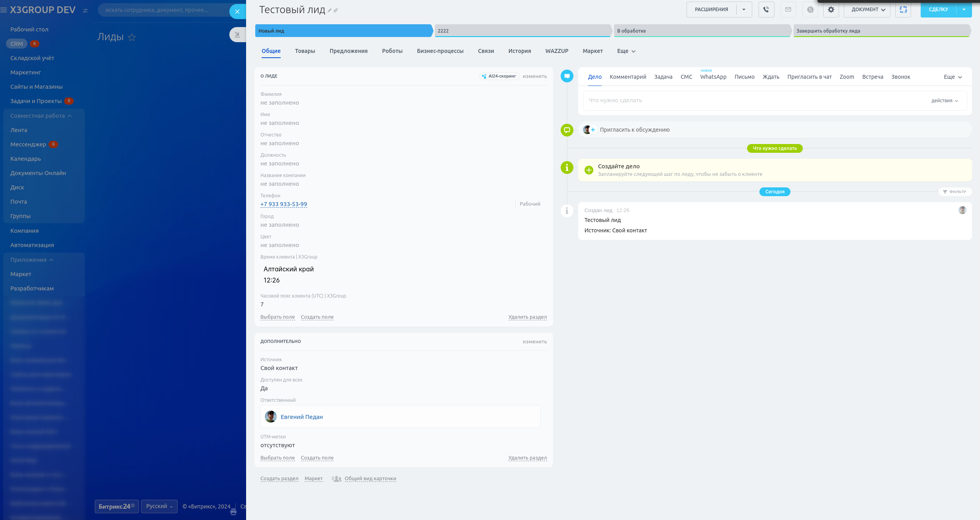
Task: Star the Лиды page as favorite
Action: pos(132,37)
